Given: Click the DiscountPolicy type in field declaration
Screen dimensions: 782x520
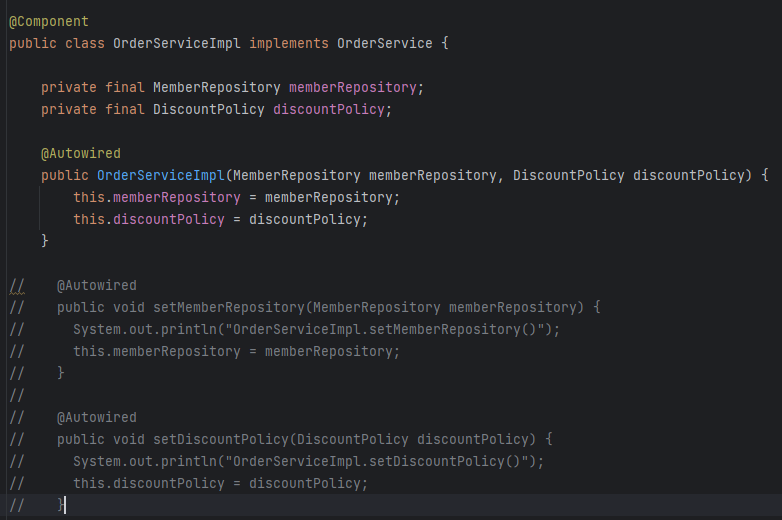Looking at the screenshot, I should click(x=208, y=109).
